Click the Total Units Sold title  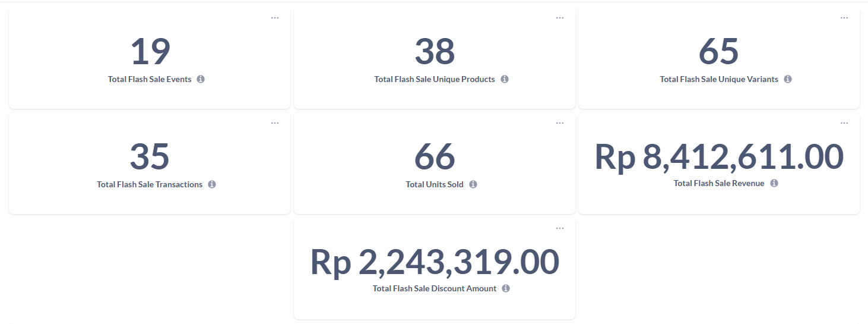coord(435,184)
